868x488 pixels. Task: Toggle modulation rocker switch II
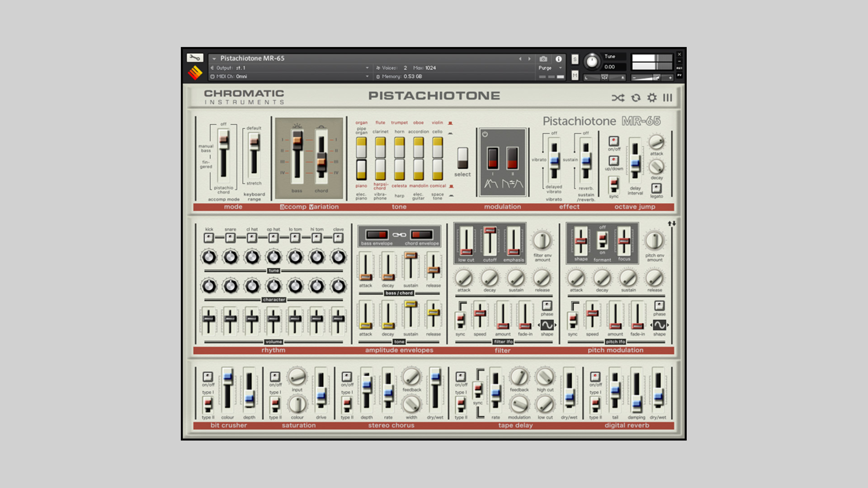tap(512, 158)
